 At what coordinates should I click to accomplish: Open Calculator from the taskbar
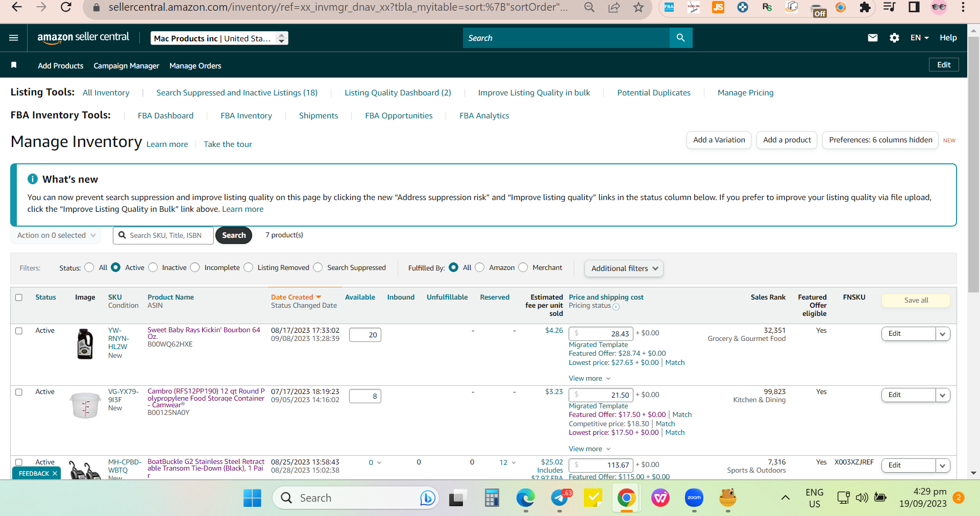pyautogui.click(x=492, y=498)
